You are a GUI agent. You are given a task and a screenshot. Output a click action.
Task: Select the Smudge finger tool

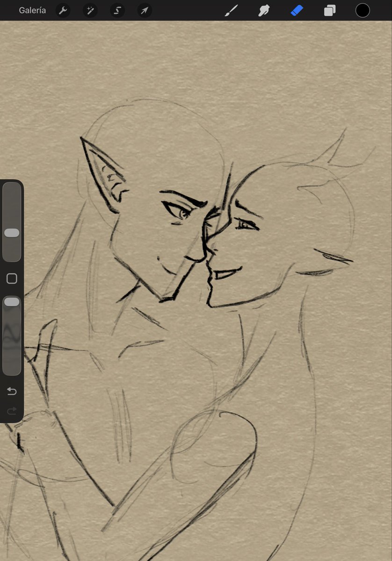(x=264, y=10)
